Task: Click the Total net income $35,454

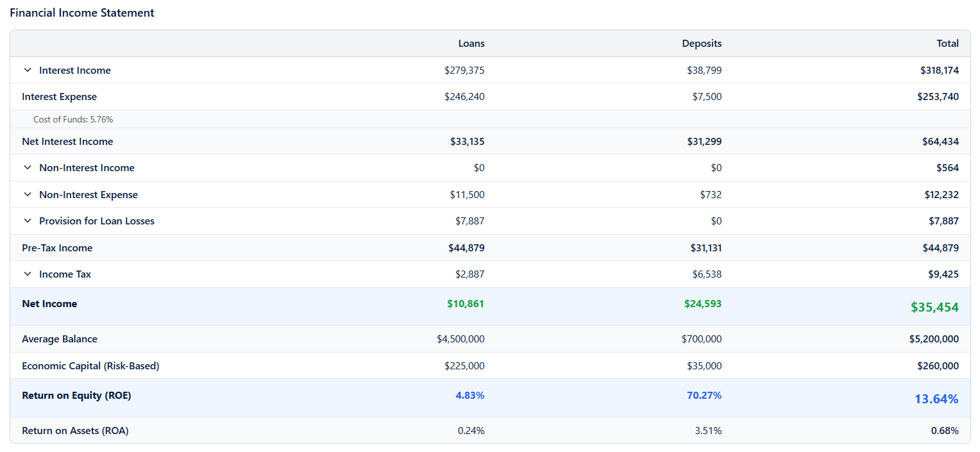Action: [x=934, y=308]
